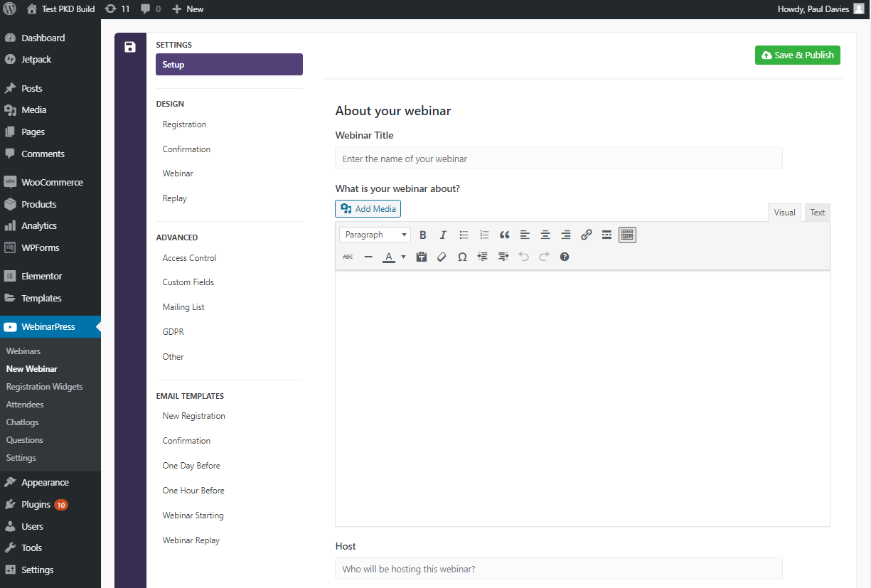Click the Add Media button

click(x=368, y=208)
